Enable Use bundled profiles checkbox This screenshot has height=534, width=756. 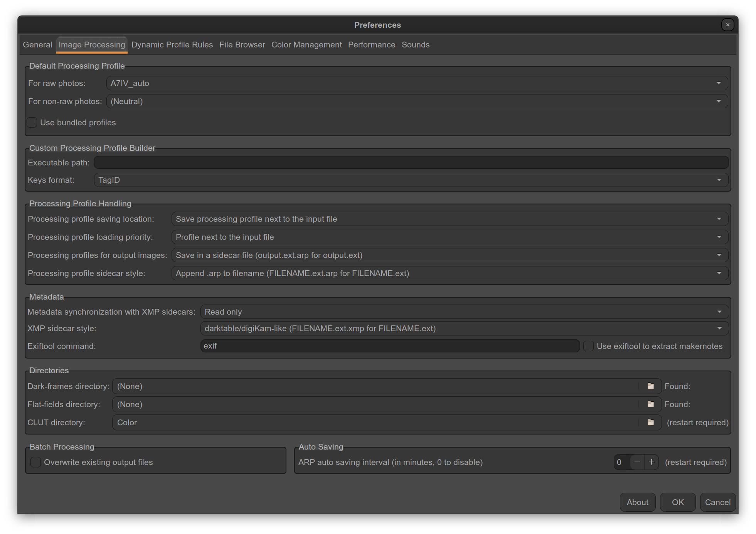[32, 123]
